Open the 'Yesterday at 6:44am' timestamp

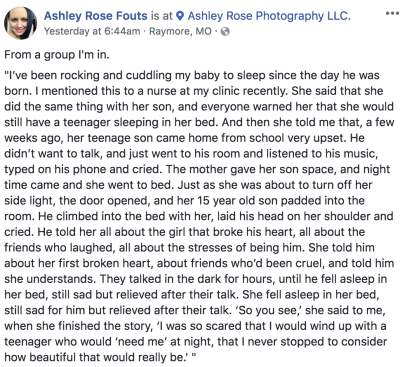pos(92,31)
